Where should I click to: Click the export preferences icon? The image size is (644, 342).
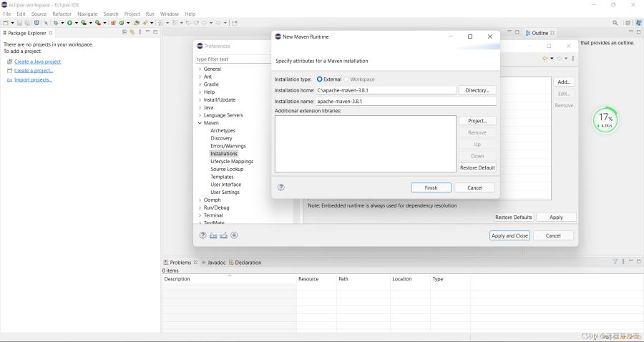[223, 235]
